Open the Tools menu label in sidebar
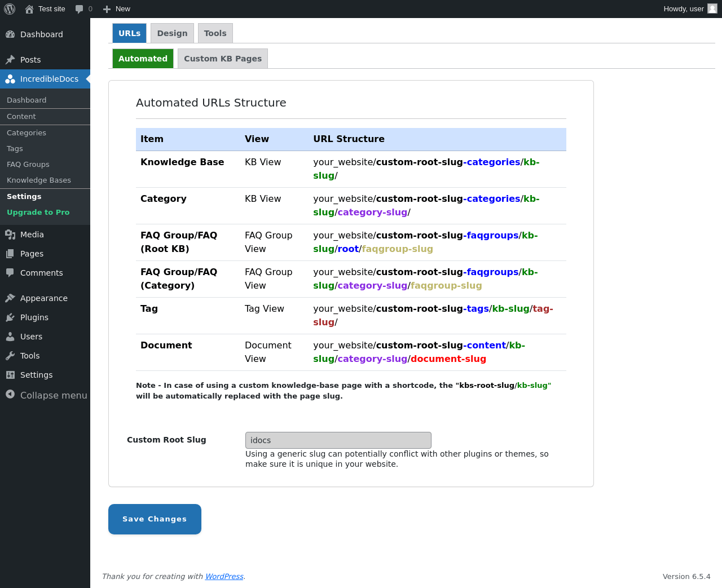722x588 pixels. click(x=30, y=356)
